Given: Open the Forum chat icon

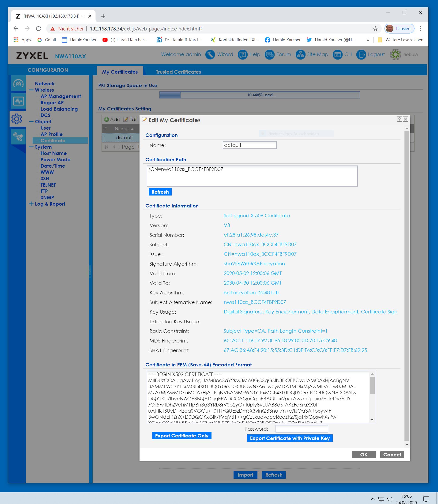Looking at the screenshot, I should coord(269,54).
